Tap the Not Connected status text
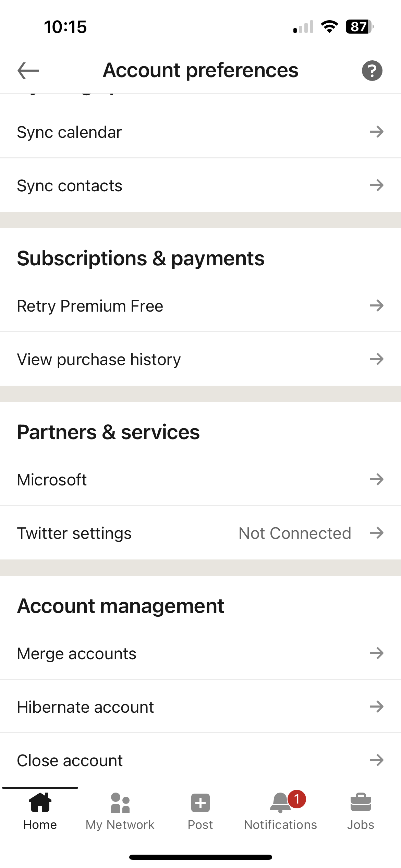Viewport: 401px width, 868px height. (x=295, y=533)
